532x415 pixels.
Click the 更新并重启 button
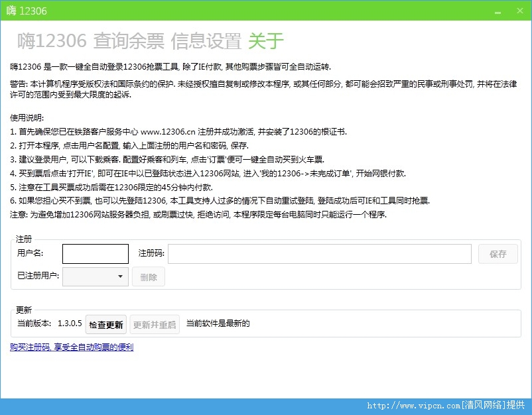click(155, 324)
